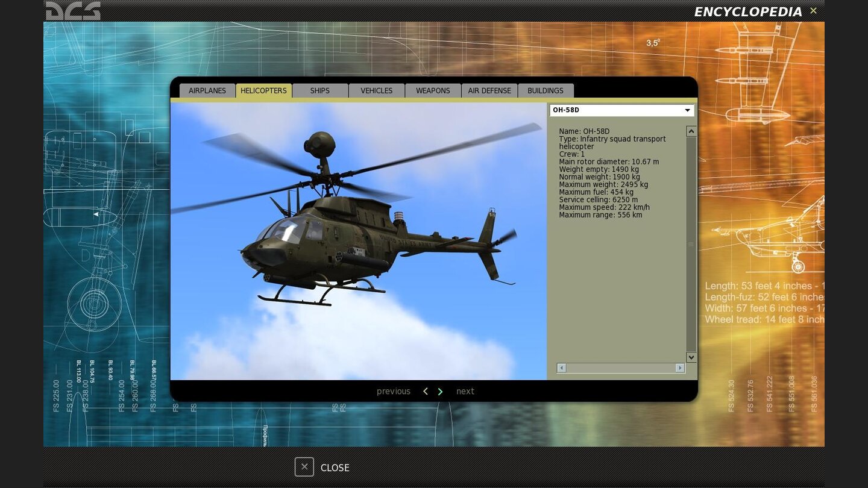Go to next entry with right chevron
Screen dimensions: 868x488
440,392
